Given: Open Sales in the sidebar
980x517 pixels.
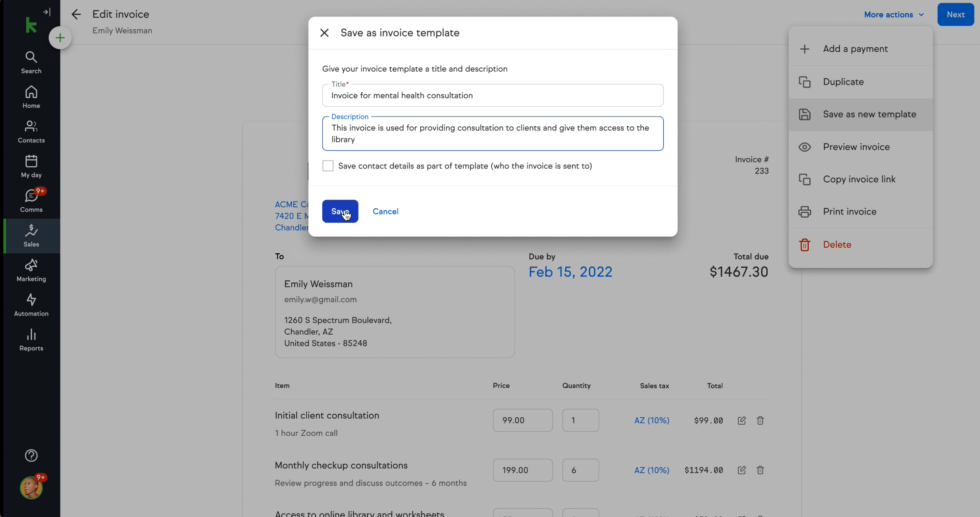Looking at the screenshot, I should tap(31, 236).
